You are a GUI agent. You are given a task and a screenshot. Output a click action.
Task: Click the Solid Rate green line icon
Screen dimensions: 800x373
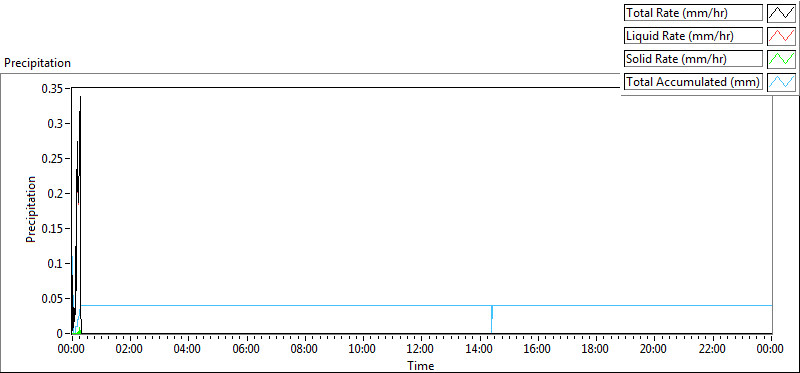pos(781,59)
